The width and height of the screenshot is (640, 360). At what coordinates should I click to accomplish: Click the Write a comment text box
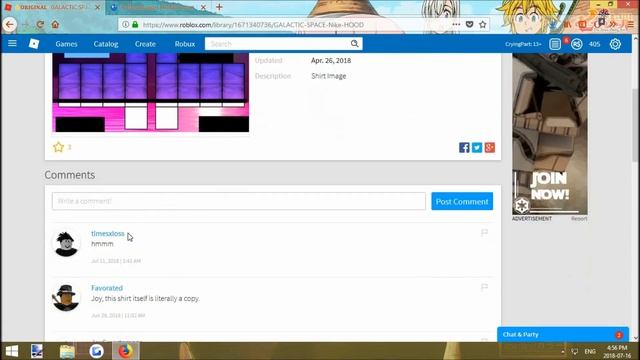239,201
